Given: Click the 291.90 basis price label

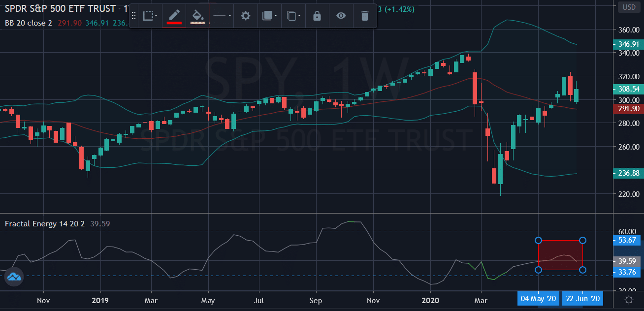Looking at the screenshot, I should pyautogui.click(x=628, y=109).
